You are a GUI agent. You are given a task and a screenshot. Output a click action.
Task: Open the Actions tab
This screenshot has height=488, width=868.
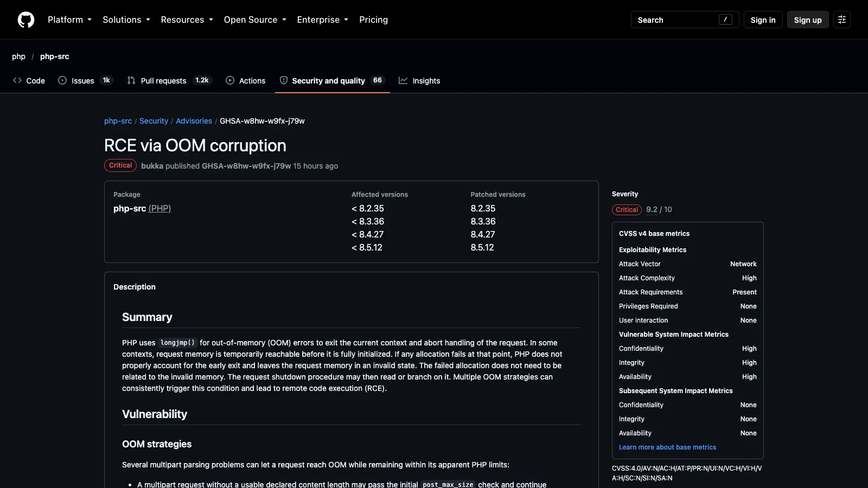point(246,81)
